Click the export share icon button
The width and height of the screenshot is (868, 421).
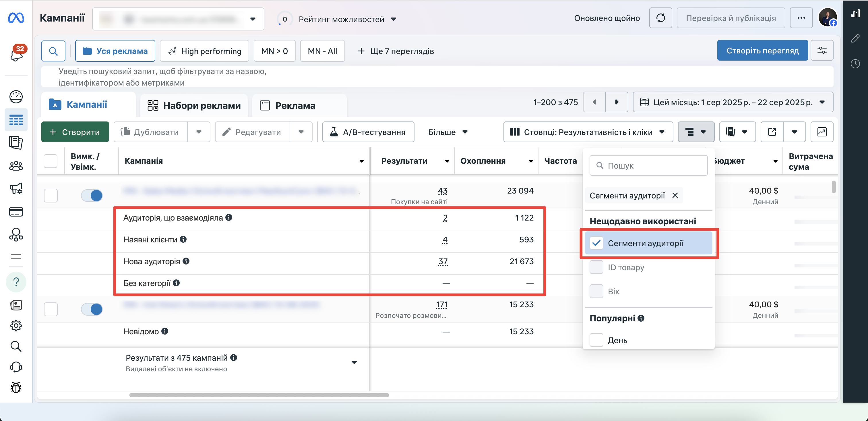[x=772, y=132]
